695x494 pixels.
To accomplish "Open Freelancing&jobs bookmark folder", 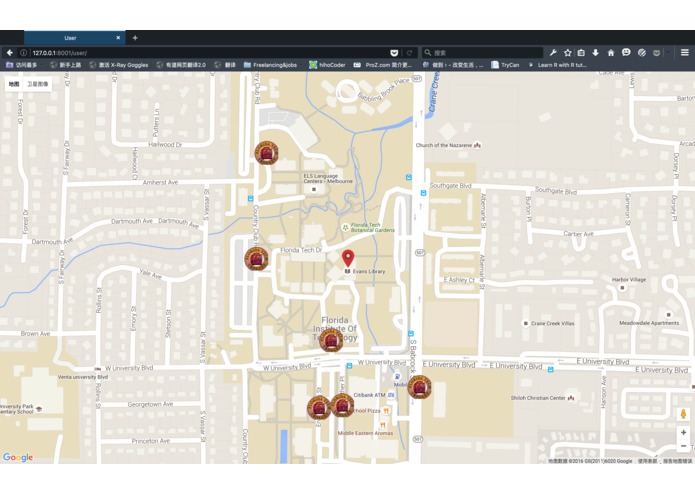I will coord(270,65).
